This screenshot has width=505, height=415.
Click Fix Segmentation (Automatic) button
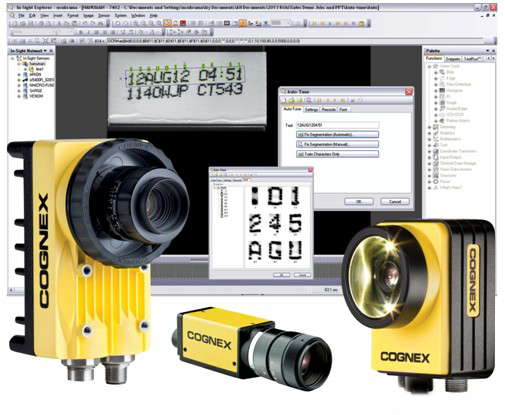(337, 135)
